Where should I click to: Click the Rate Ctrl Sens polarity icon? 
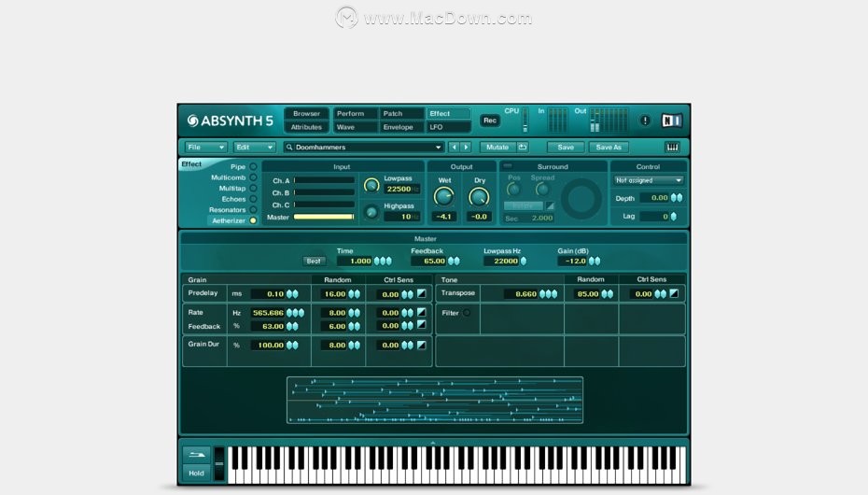pos(421,312)
